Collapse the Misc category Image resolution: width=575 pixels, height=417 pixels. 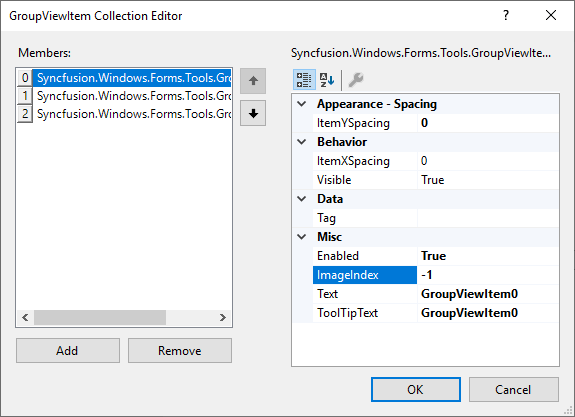pos(301,237)
